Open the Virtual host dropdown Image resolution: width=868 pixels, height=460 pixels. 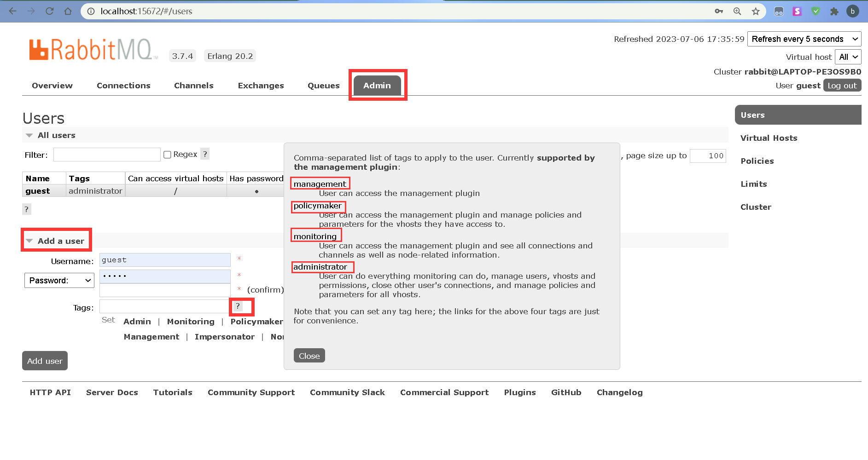(x=848, y=57)
